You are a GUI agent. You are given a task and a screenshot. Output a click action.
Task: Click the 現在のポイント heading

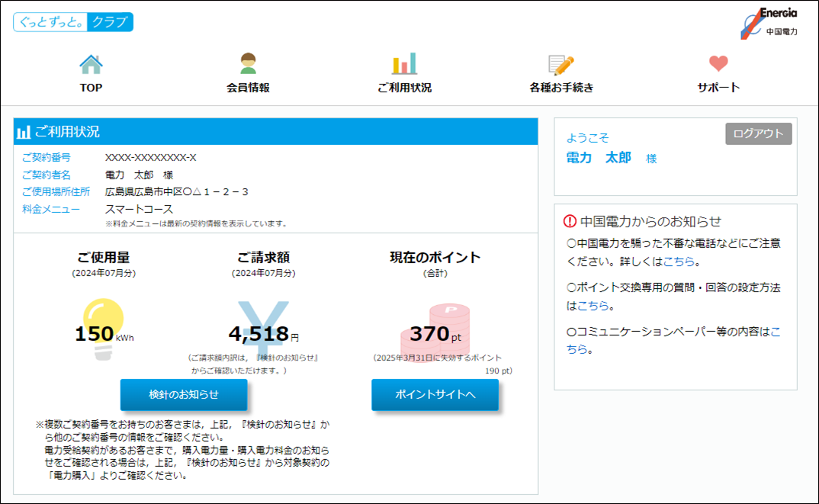pos(435,258)
